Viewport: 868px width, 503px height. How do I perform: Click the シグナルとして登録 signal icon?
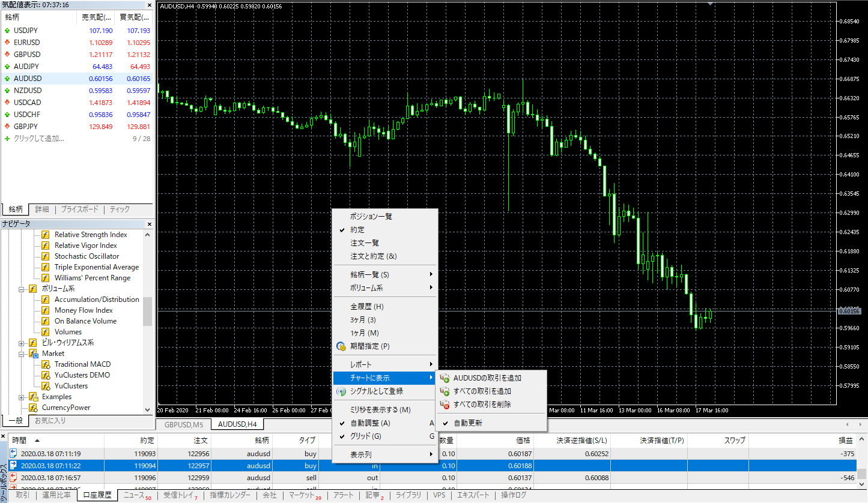[x=341, y=391]
